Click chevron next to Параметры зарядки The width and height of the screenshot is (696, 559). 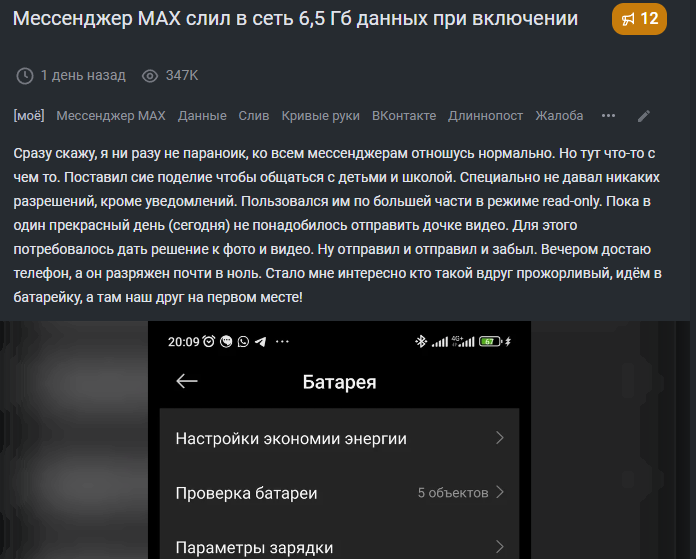(x=500, y=547)
